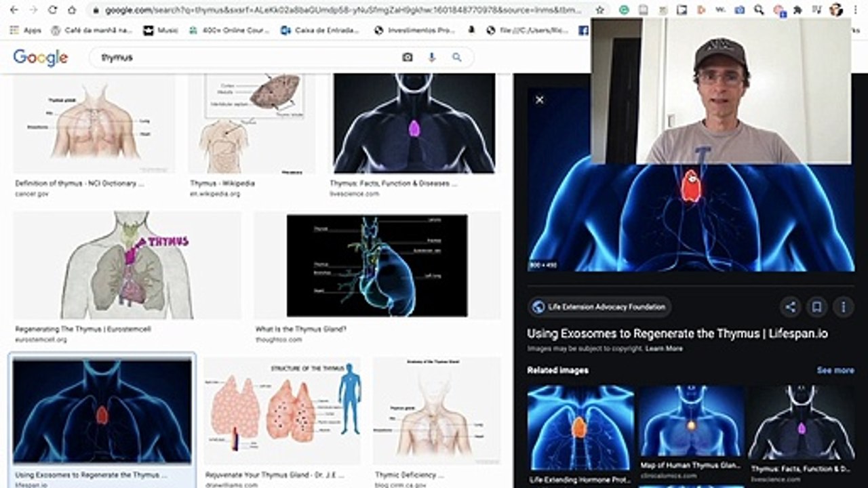Select the 'Thymic Deficiency' image result
The height and width of the screenshot is (488, 868).
click(x=437, y=411)
